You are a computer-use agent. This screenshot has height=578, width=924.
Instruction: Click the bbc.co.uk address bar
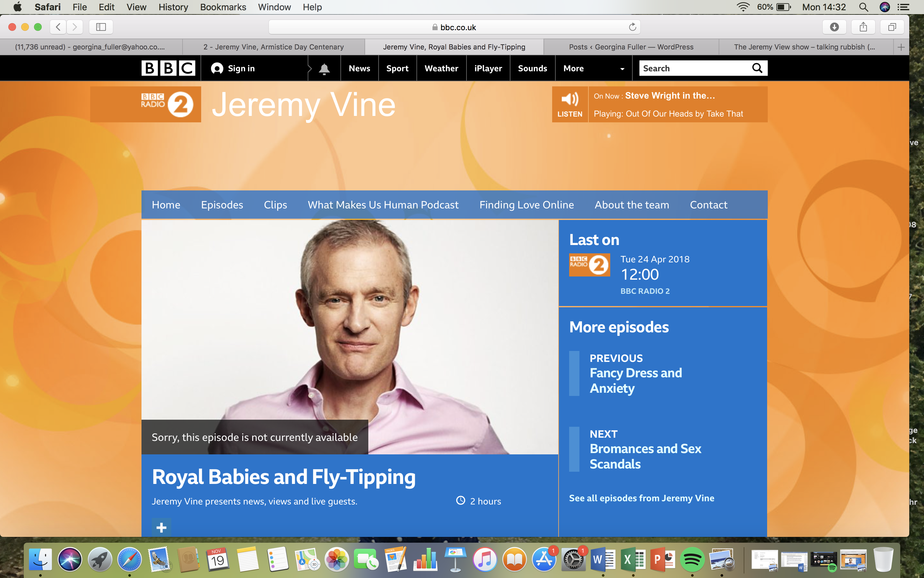tap(454, 27)
